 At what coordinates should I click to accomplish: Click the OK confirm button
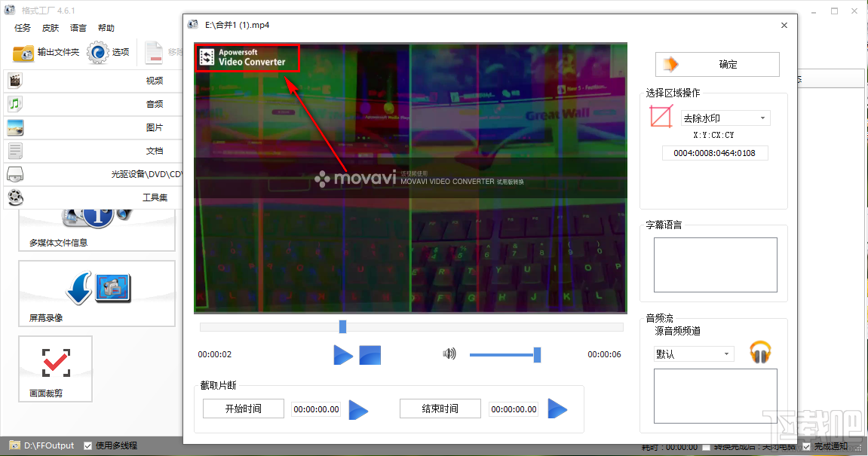717,64
